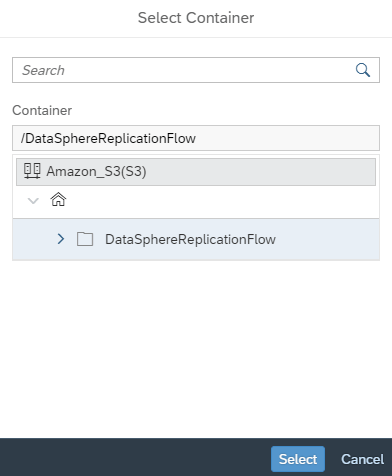Viewport: 392px width, 476px height.
Task: Select the DataSphereReplicationFlow folder name
Action: tap(190, 239)
